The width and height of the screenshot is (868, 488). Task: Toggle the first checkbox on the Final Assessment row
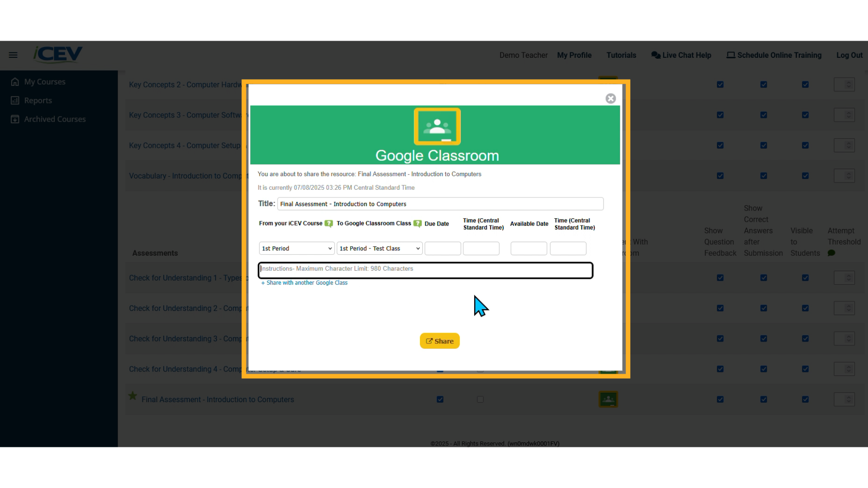pos(440,399)
